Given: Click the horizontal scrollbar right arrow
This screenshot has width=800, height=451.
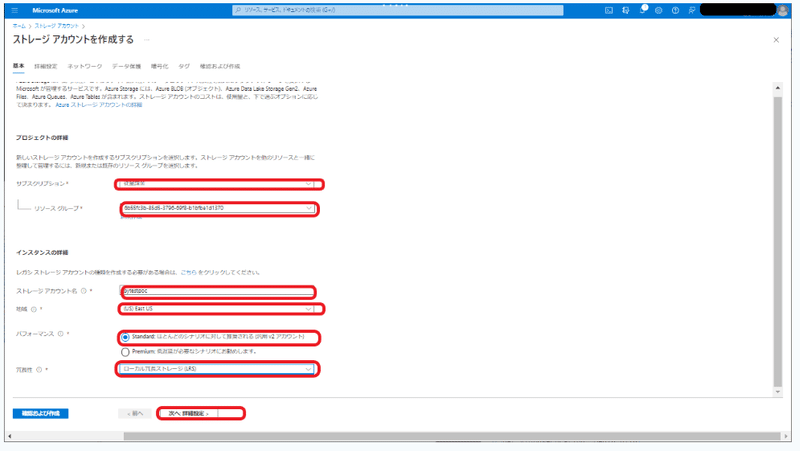Looking at the screenshot, I should (x=786, y=436).
